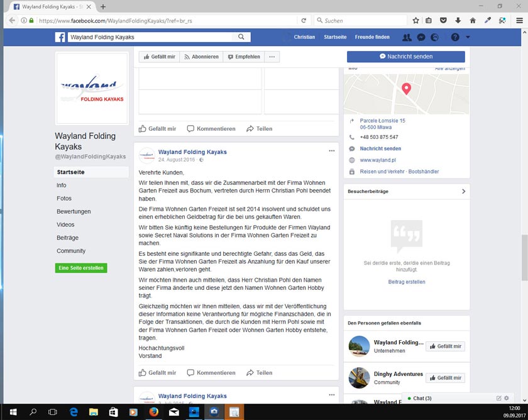Go back with browser back arrow
The width and height of the screenshot is (528, 420).
click(12, 21)
